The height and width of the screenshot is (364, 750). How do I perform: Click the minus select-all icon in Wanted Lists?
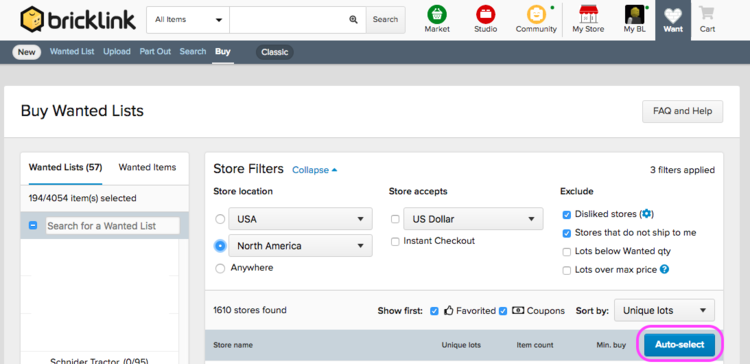click(33, 225)
